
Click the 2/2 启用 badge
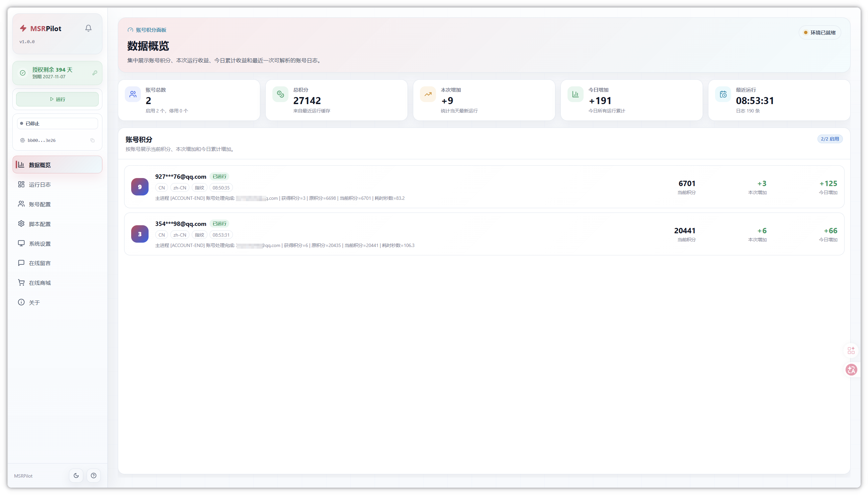coord(830,139)
